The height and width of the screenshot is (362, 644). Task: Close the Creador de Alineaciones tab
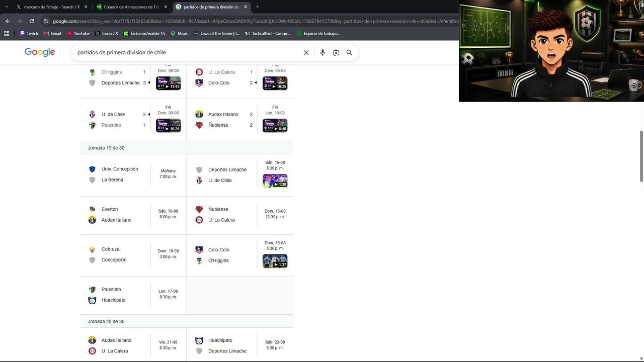pyautogui.click(x=166, y=7)
